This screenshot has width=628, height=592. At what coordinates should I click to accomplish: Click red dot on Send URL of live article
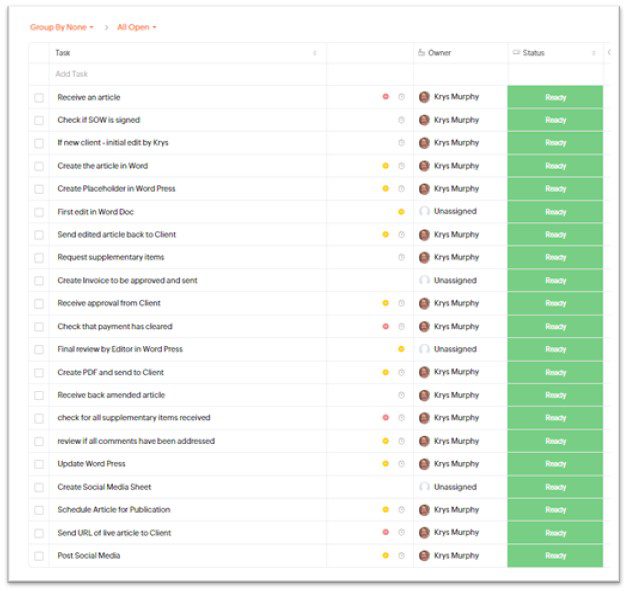386,532
